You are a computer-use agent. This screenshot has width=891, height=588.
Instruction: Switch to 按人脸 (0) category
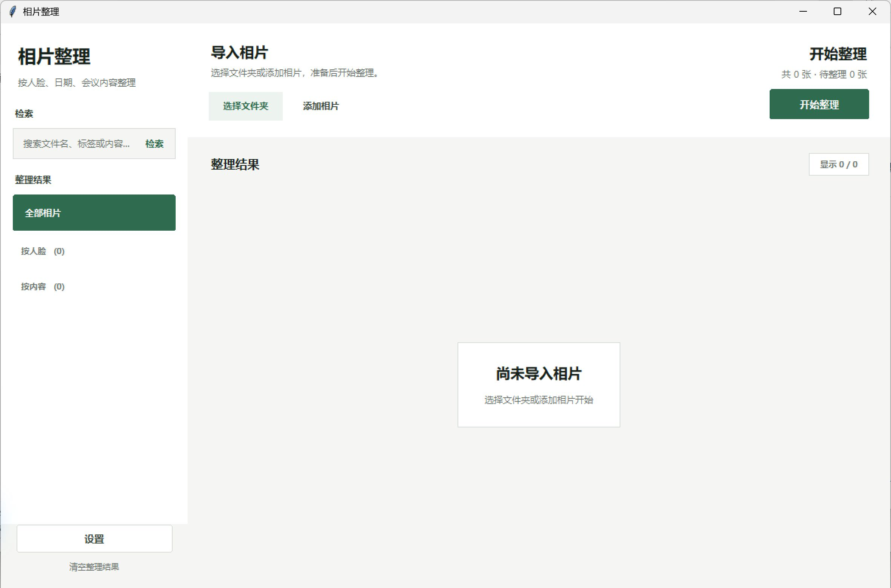tap(94, 251)
